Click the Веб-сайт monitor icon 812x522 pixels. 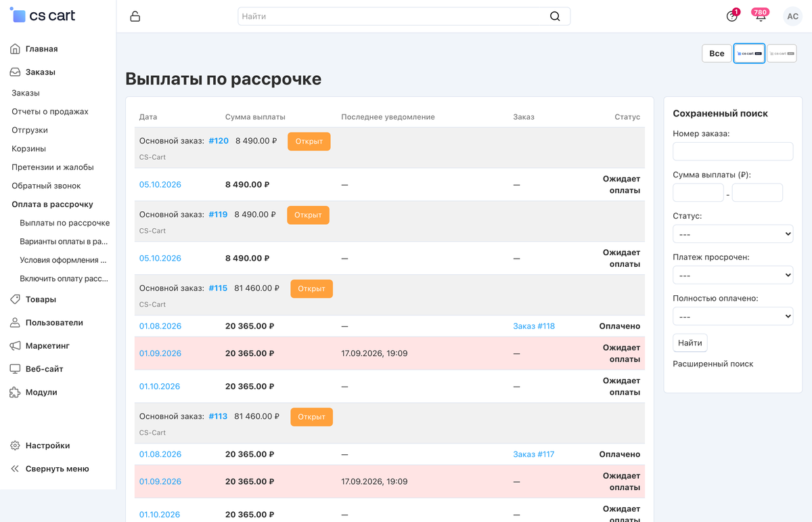click(x=15, y=369)
